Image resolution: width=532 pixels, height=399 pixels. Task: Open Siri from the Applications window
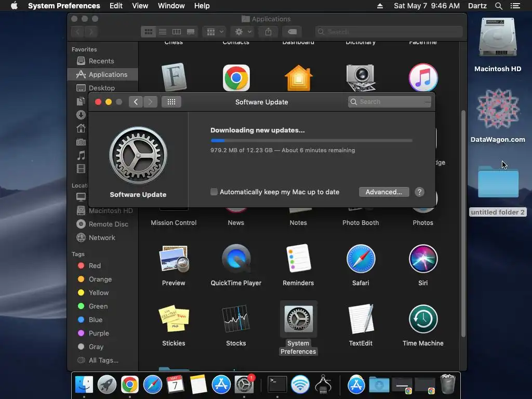point(423,259)
